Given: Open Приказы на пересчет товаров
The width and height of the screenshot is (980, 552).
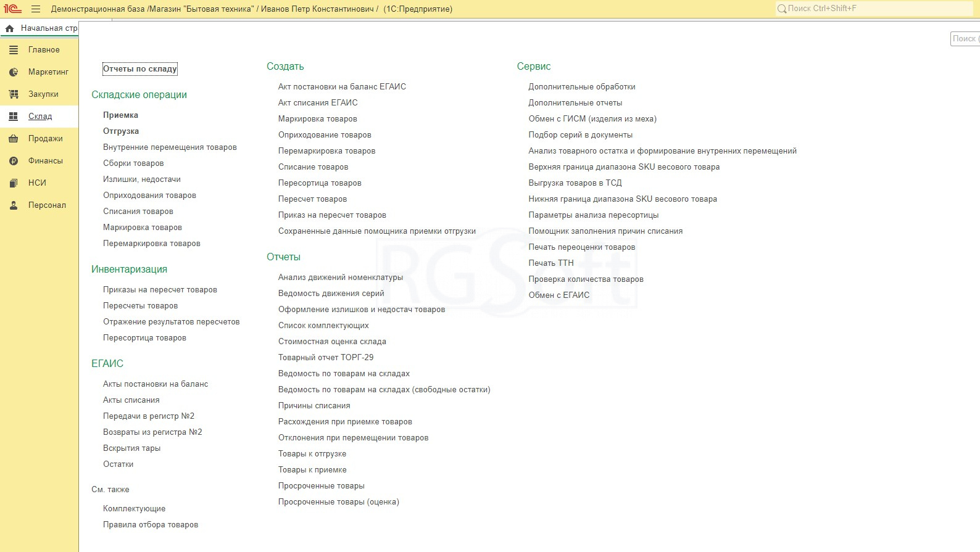Looking at the screenshot, I should coord(160,290).
